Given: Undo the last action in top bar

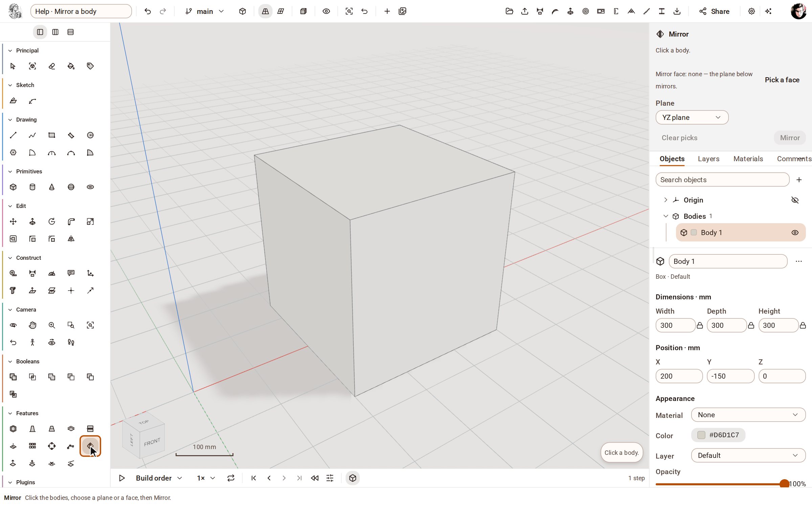Looking at the screenshot, I should (148, 11).
